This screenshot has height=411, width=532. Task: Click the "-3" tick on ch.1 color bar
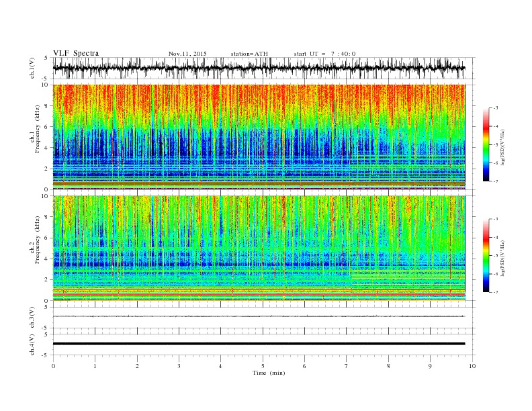point(496,108)
